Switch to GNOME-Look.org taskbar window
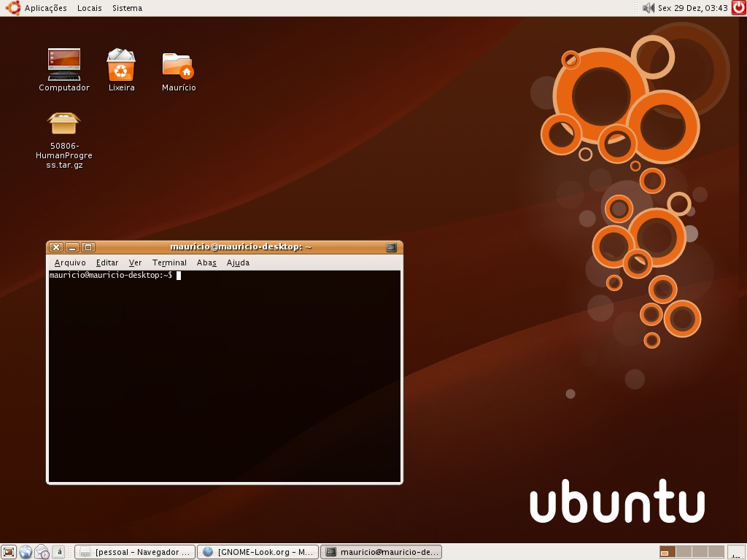The height and width of the screenshot is (560, 747). (x=258, y=552)
